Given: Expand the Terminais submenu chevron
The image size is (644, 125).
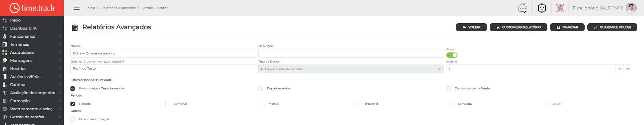Looking at the screenshot, I should tap(60, 44).
